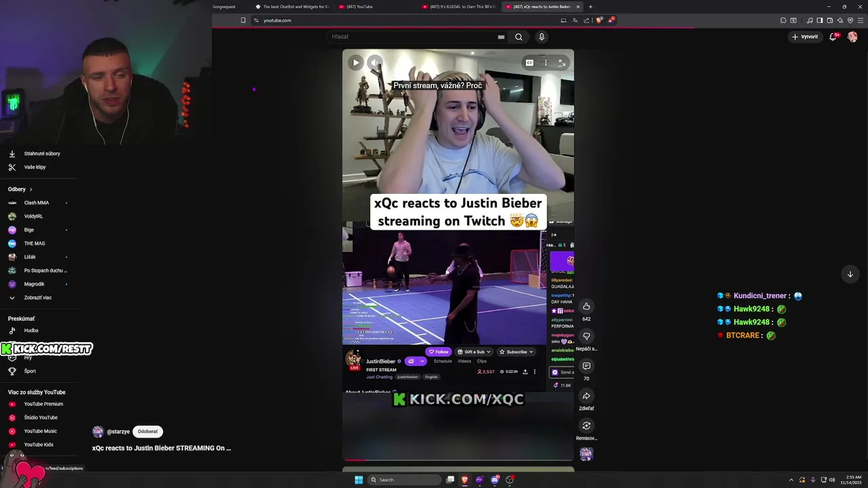Click the Windows taskbar Search box

coord(405,480)
